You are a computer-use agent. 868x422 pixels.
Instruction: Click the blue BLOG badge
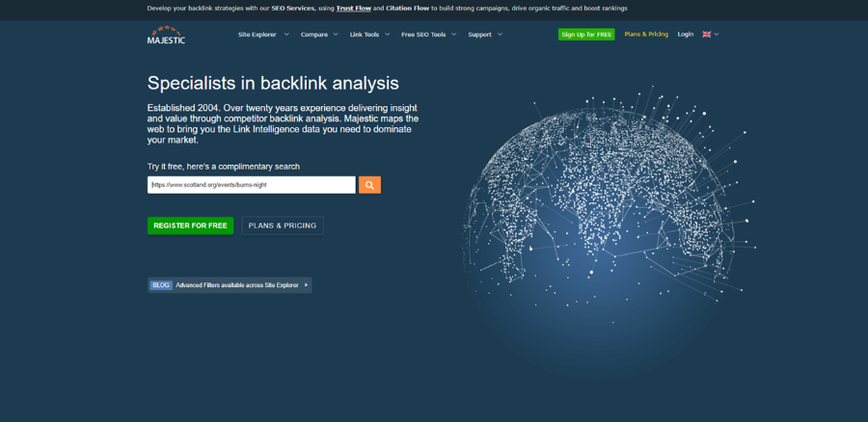[160, 285]
